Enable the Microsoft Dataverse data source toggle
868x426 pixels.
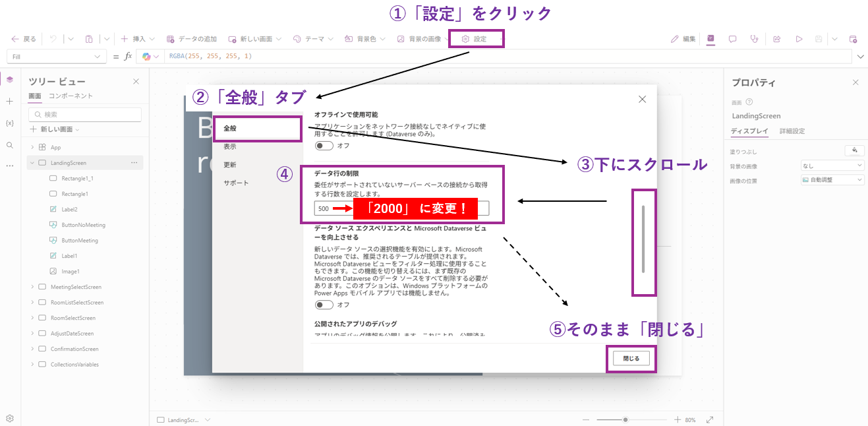(324, 305)
